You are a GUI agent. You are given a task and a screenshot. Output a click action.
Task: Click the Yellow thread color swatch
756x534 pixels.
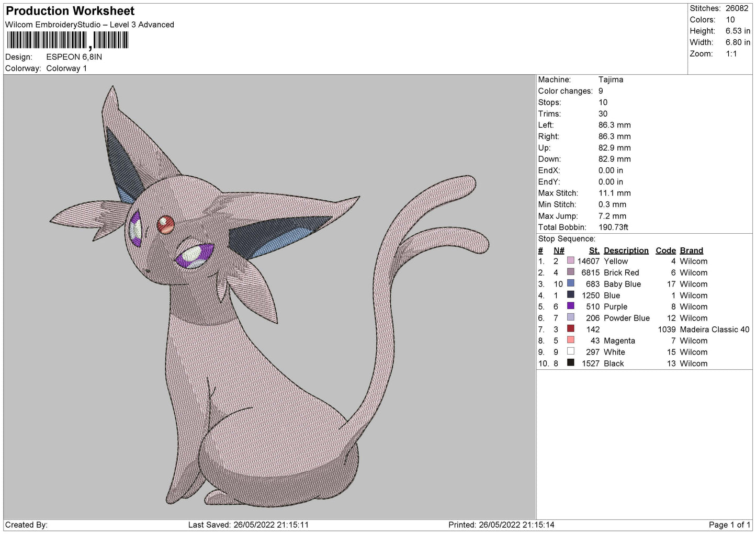point(571,260)
